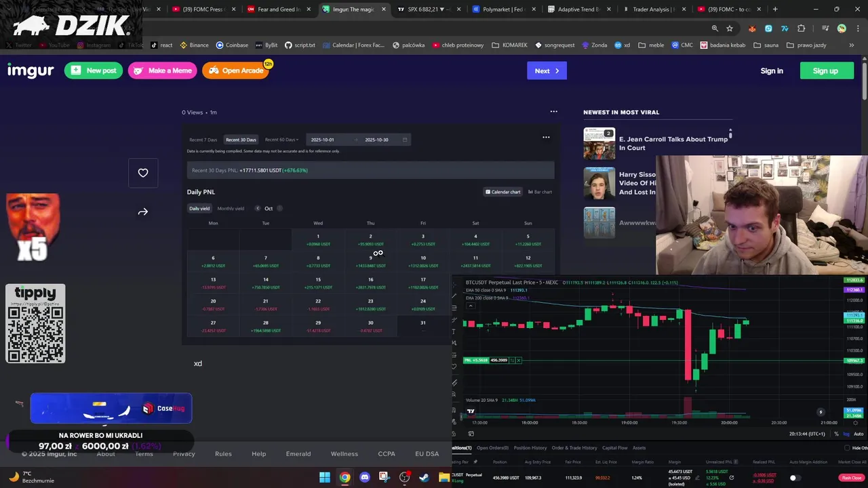Click the Next button
This screenshot has height=488, width=868.
pos(547,70)
